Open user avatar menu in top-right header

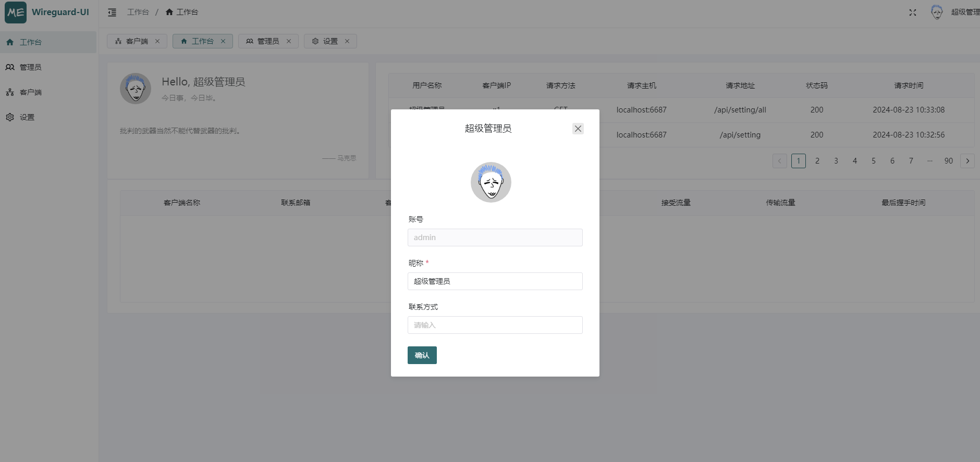937,12
